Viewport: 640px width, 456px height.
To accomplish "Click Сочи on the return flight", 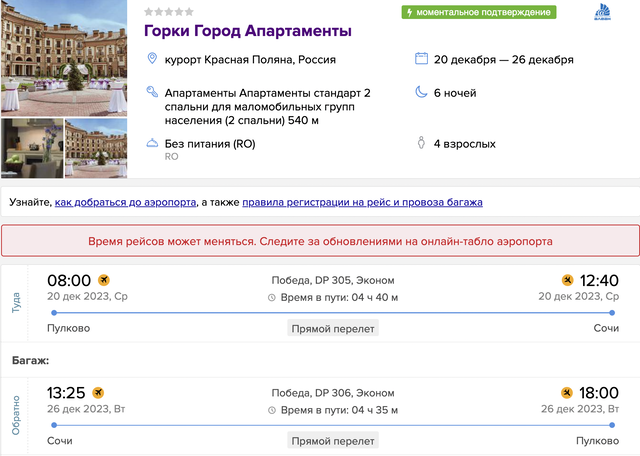I will 60,441.
